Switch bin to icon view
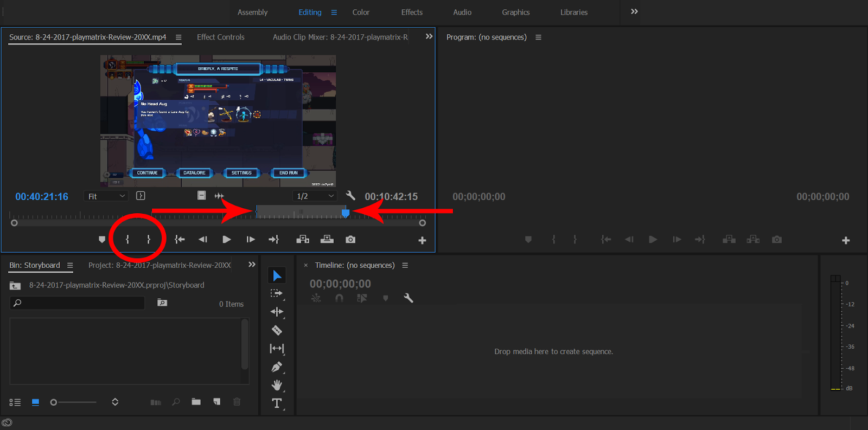This screenshot has width=868, height=430. pyautogui.click(x=35, y=402)
